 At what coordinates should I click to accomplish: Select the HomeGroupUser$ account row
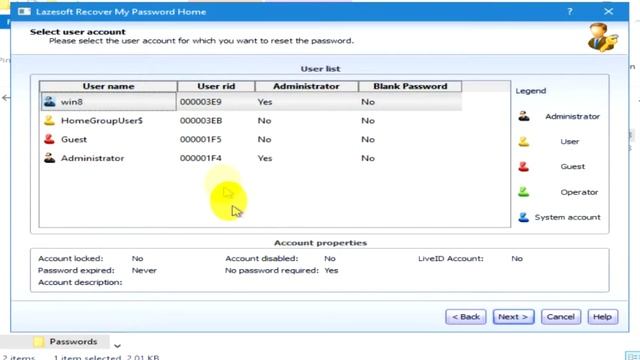(x=251, y=120)
